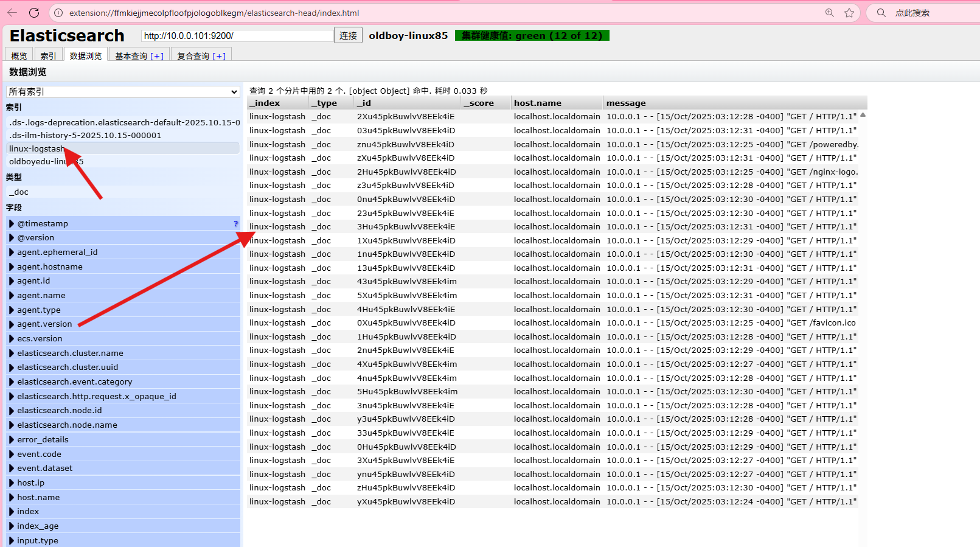
Task: Click the Elasticsearch URL input field
Action: pyautogui.click(x=237, y=36)
